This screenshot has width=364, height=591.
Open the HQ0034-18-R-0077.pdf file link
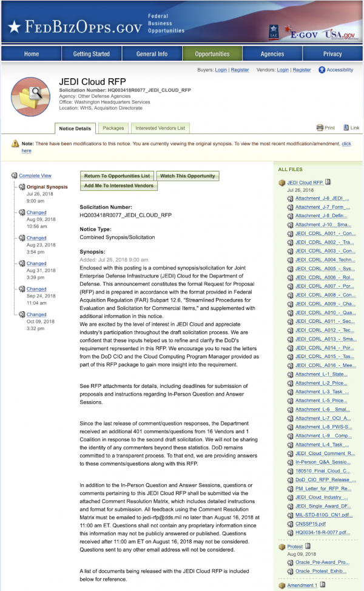pyautogui.click(x=323, y=533)
